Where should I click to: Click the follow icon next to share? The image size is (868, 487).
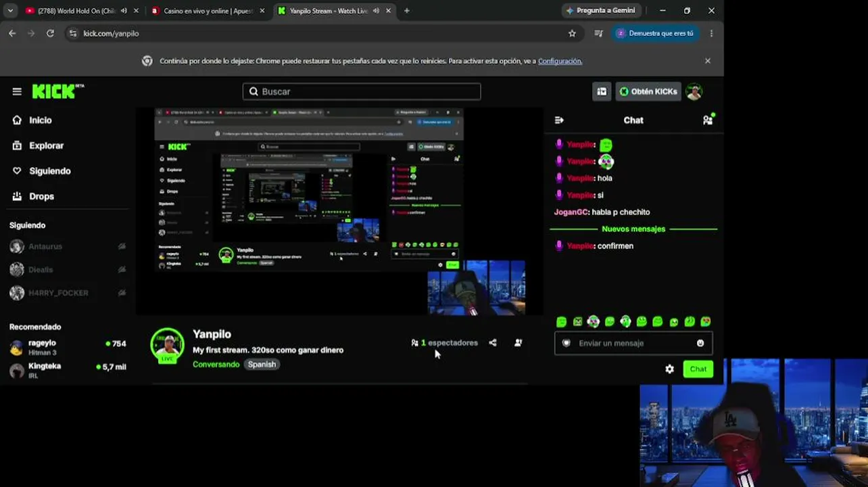[518, 343]
